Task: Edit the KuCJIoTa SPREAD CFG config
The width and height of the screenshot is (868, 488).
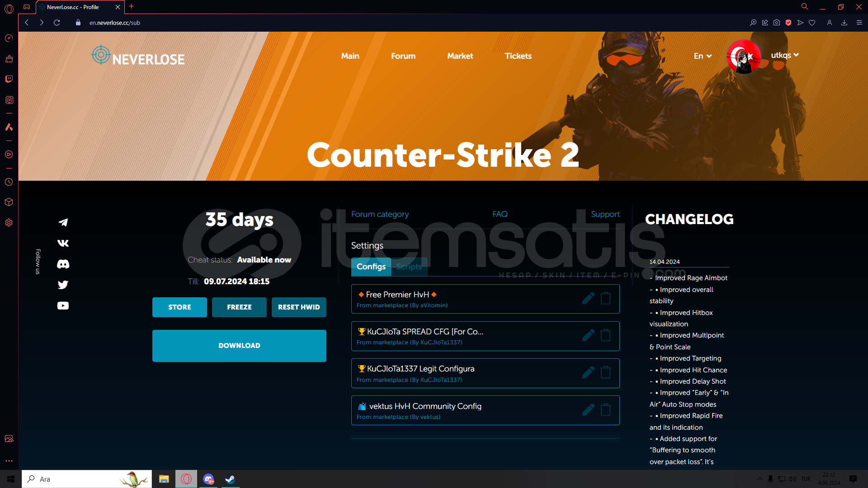Action: pyautogui.click(x=588, y=335)
